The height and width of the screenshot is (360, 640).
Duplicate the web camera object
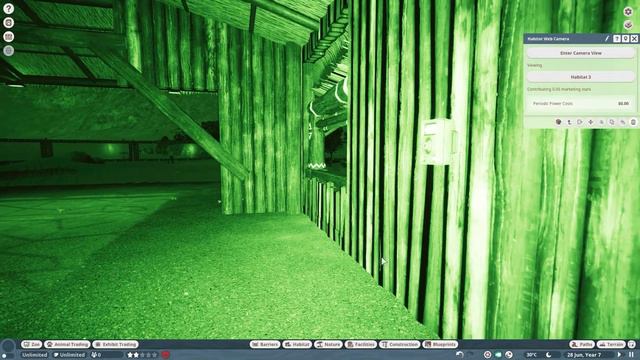(612, 122)
